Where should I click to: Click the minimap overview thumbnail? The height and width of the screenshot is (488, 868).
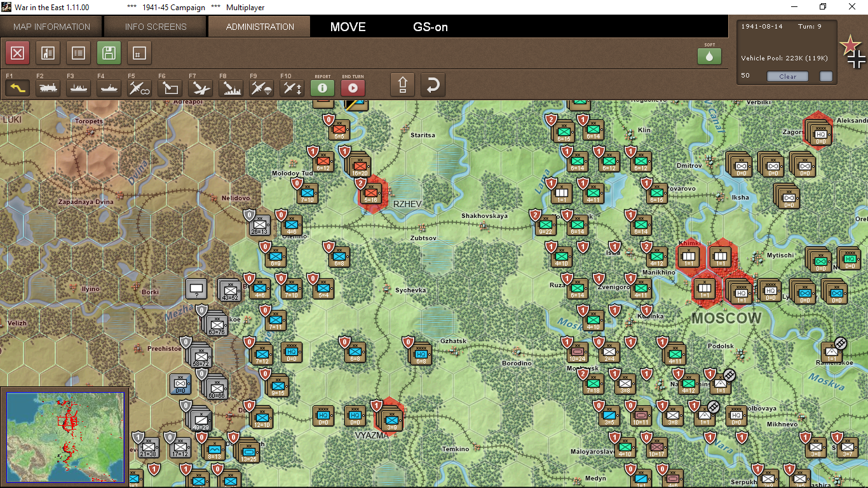65,437
